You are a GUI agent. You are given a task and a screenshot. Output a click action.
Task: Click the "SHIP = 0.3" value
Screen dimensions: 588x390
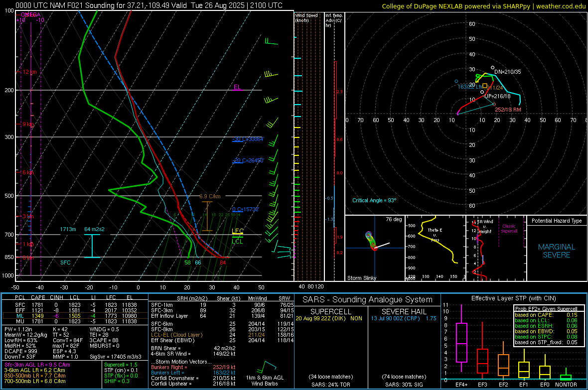click(x=117, y=381)
